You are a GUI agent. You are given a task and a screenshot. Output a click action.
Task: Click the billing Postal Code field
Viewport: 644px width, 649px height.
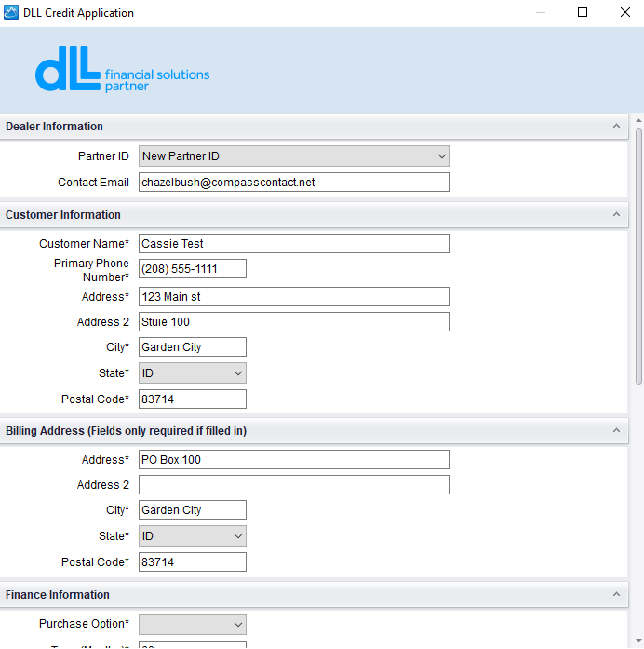click(x=193, y=562)
